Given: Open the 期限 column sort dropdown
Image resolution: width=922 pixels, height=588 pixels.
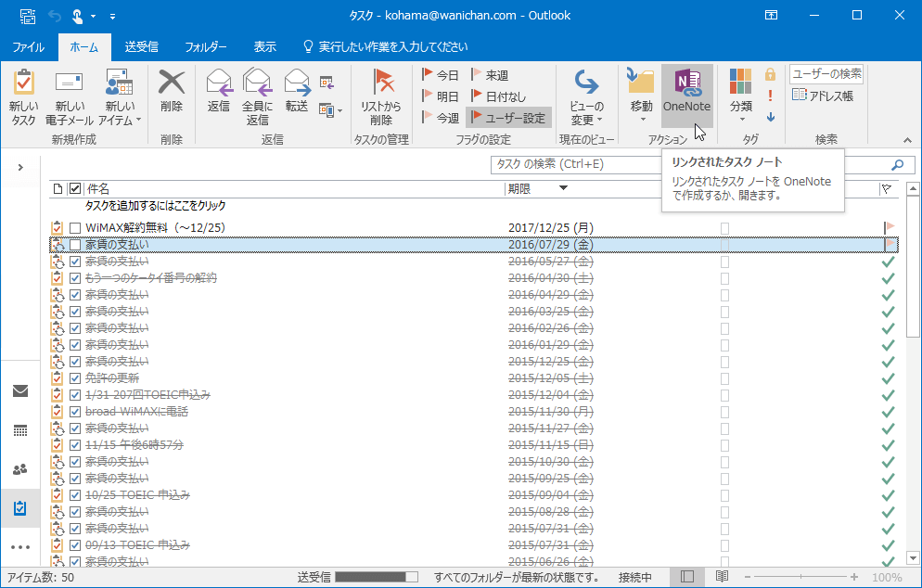Looking at the screenshot, I should 564,188.
